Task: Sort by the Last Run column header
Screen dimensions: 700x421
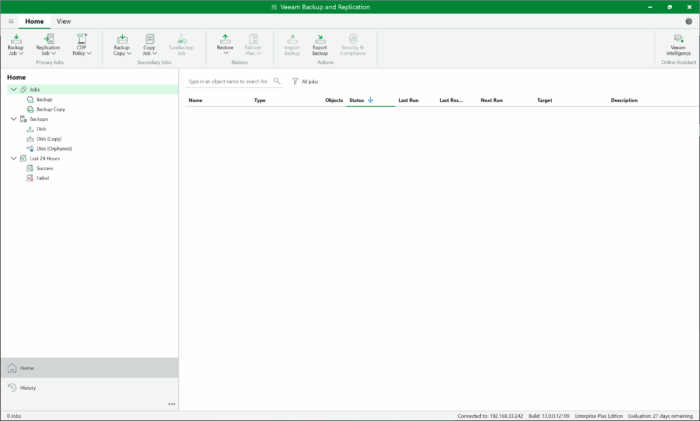Action: coord(408,100)
